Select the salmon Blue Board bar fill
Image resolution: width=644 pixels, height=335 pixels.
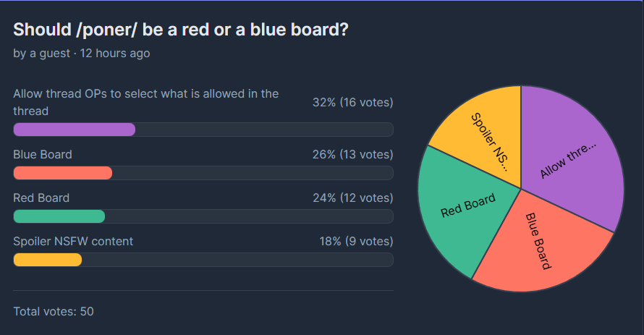[63, 173]
